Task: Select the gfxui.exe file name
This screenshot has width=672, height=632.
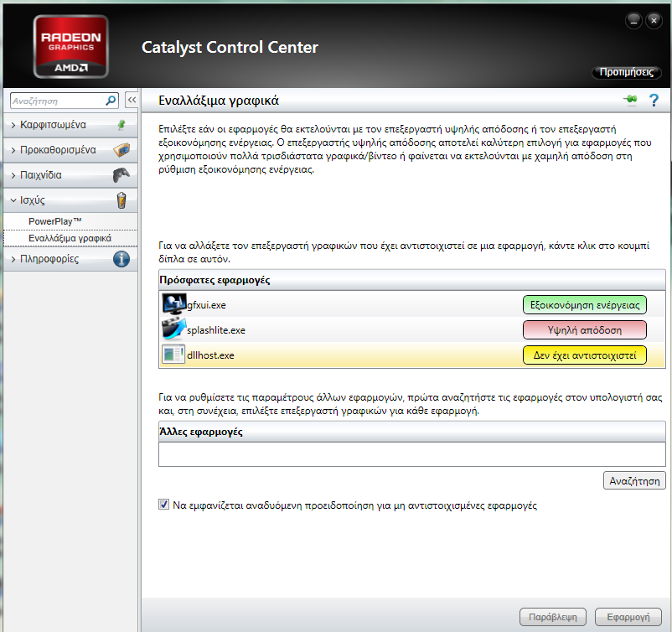Action: 206,305
